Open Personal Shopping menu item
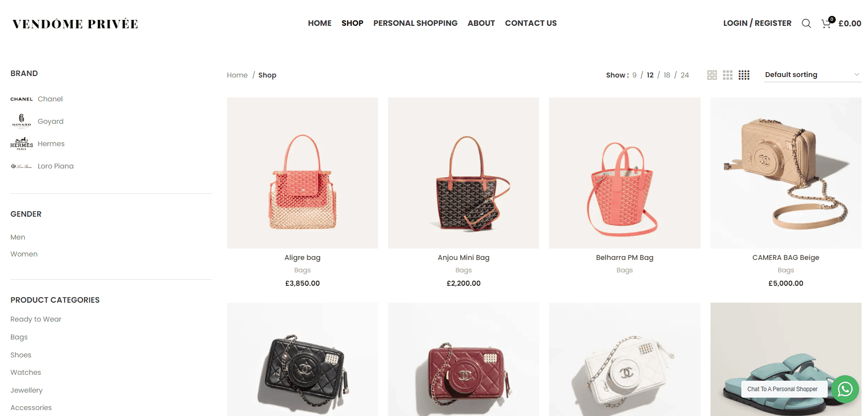868x416 pixels. pyautogui.click(x=415, y=23)
